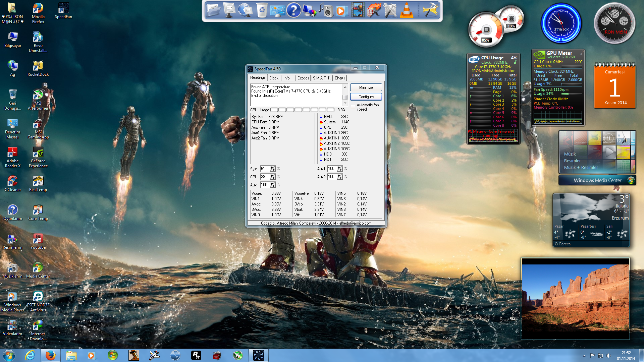This screenshot has width=644, height=362.
Task: Open MSI GamingApp desktop icon
Action: (38, 129)
